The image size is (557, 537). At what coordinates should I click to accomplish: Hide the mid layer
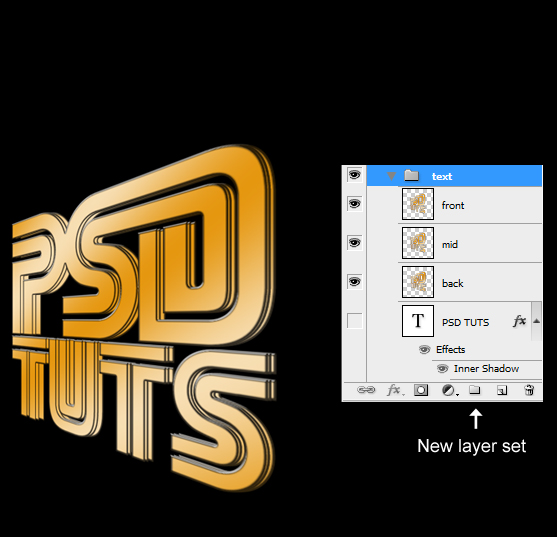354,243
